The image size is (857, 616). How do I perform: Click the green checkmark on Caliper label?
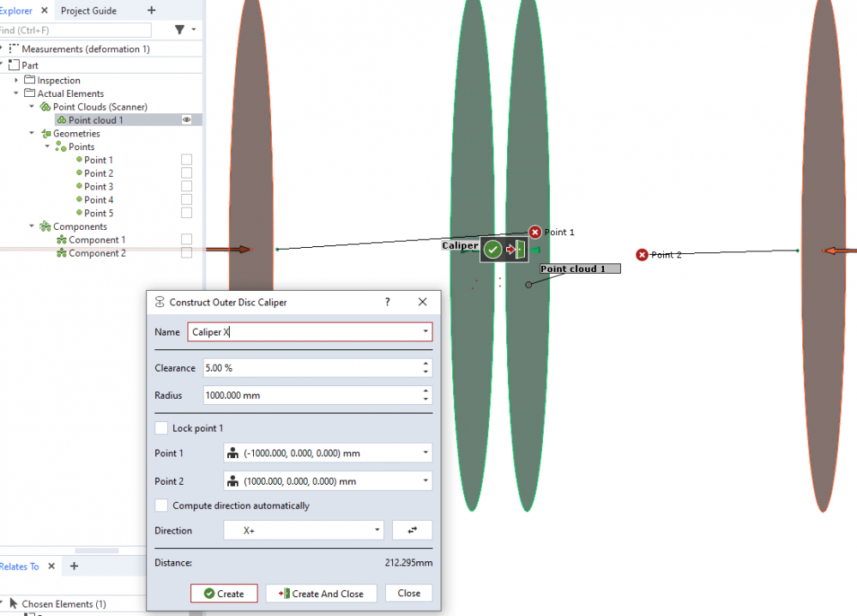pos(492,250)
